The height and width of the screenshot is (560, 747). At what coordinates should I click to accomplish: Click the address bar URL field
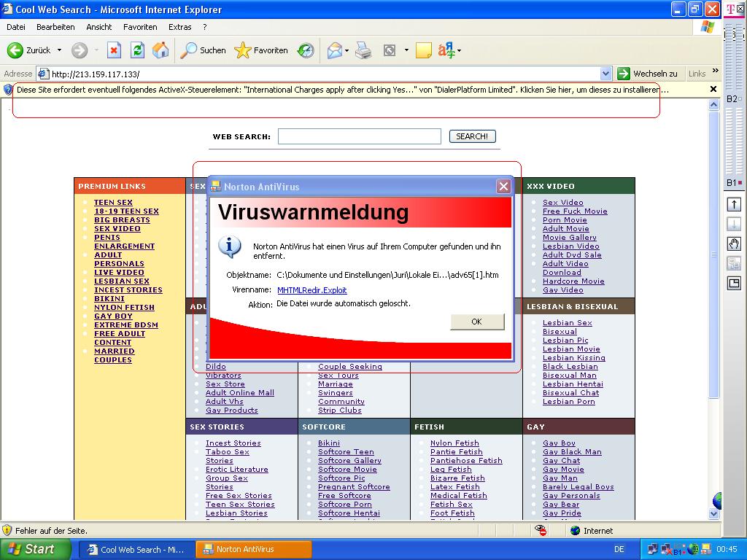tap(318, 74)
